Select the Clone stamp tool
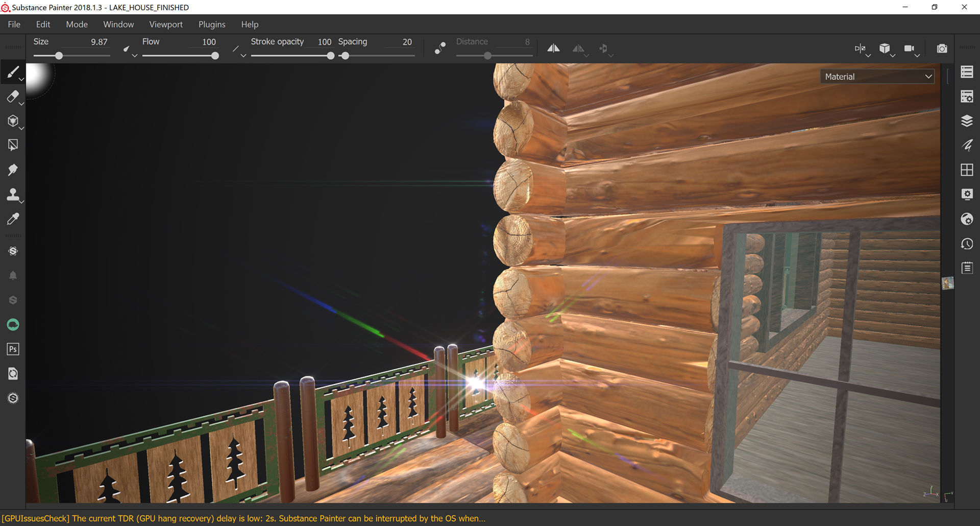The width and height of the screenshot is (980, 526). tap(13, 194)
